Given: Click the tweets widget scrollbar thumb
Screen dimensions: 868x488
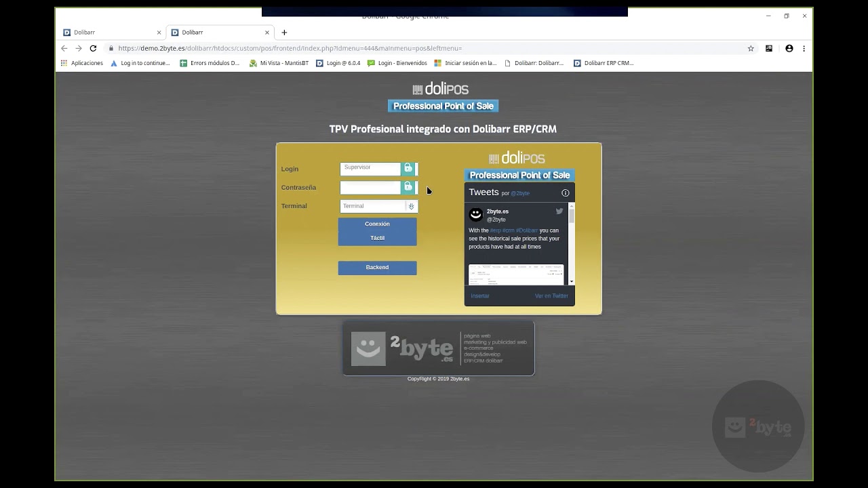Looking at the screenshot, I should click(x=572, y=216).
